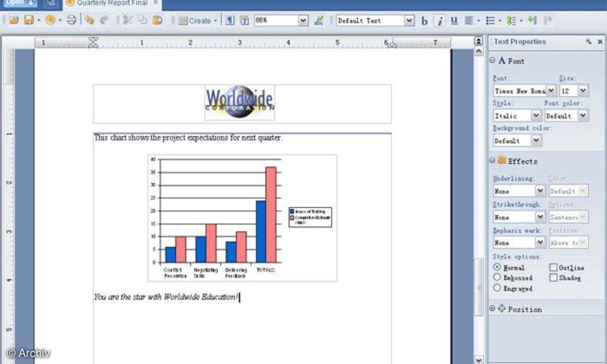Click the Open button at top left

(x=19, y=3)
